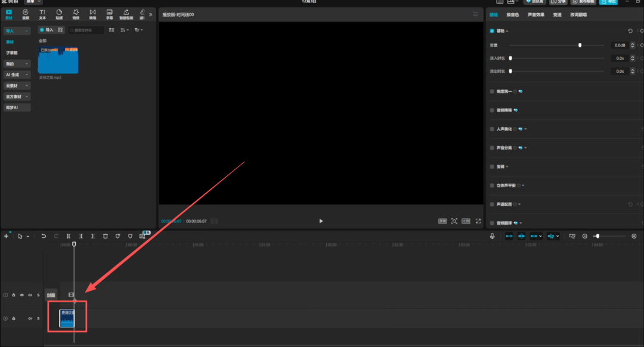
Task: Switch to the 变速 speed tab
Action: coord(557,14)
